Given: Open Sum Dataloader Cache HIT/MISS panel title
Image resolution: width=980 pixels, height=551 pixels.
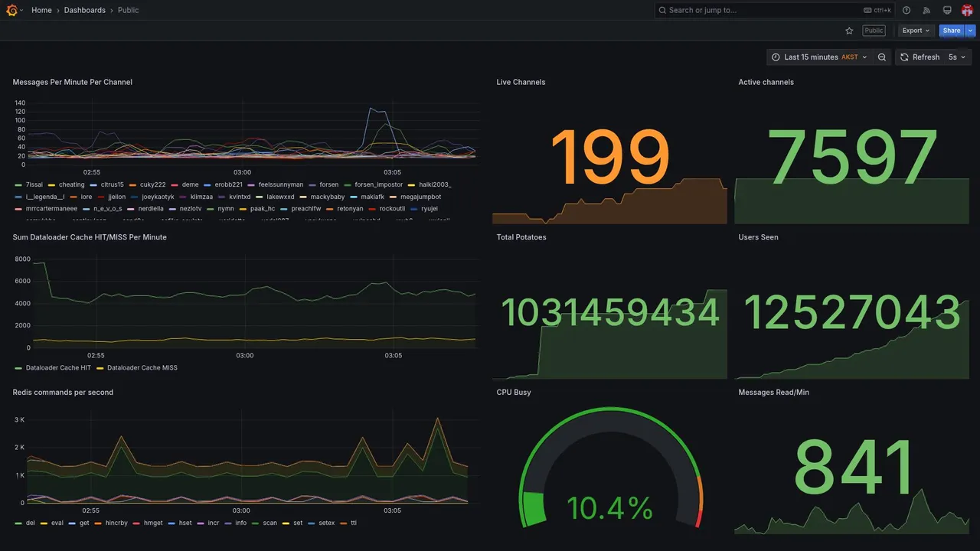Looking at the screenshot, I should coord(90,237).
